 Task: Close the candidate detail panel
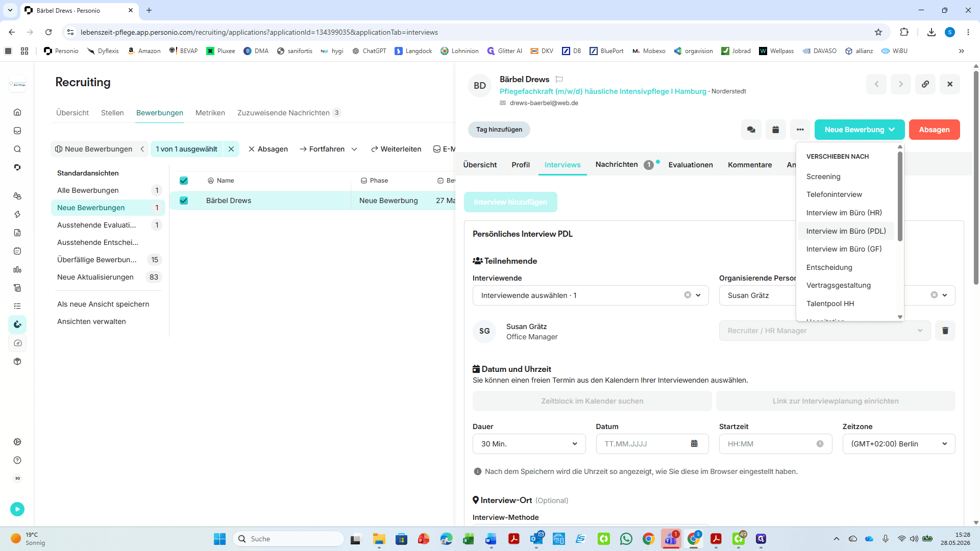coord(950,84)
